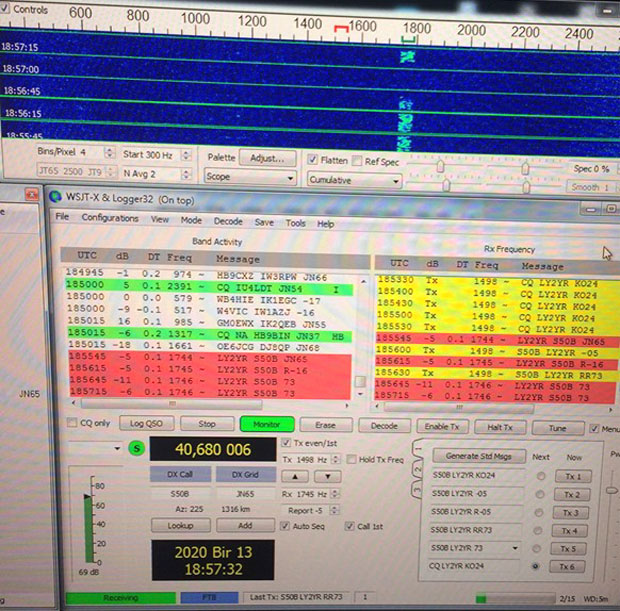The width and height of the screenshot is (620, 611).
Task: Open the band selector dropdown left of S indicator
Action: coord(95,448)
